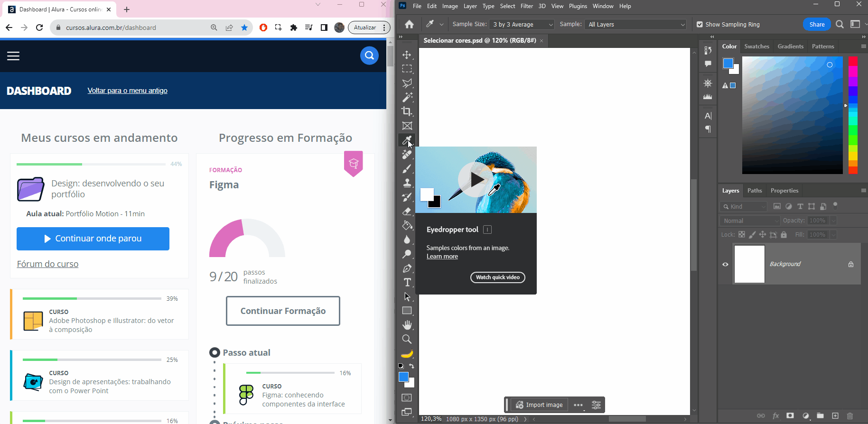Screen dimensions: 868x424
Task: Select the Crop tool
Action: [407, 111]
